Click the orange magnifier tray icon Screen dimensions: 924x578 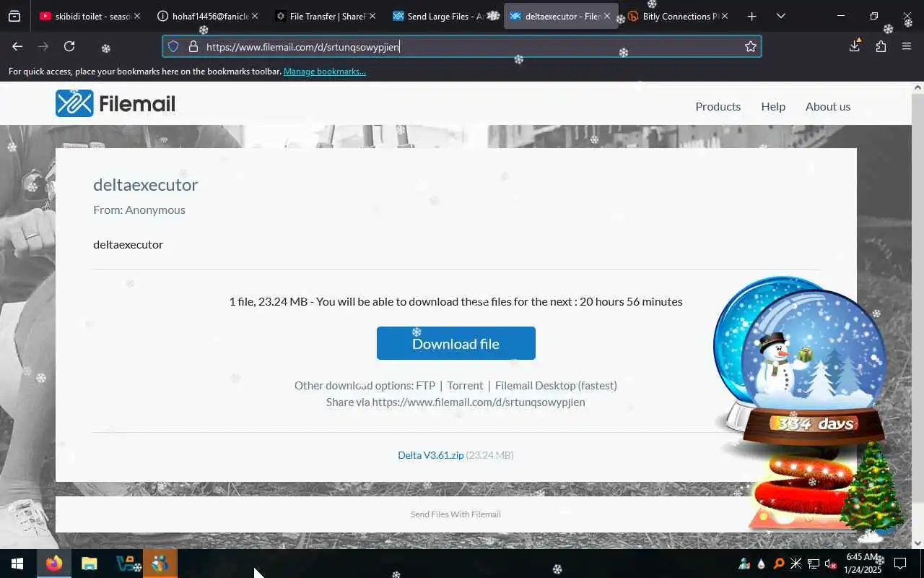click(778, 564)
